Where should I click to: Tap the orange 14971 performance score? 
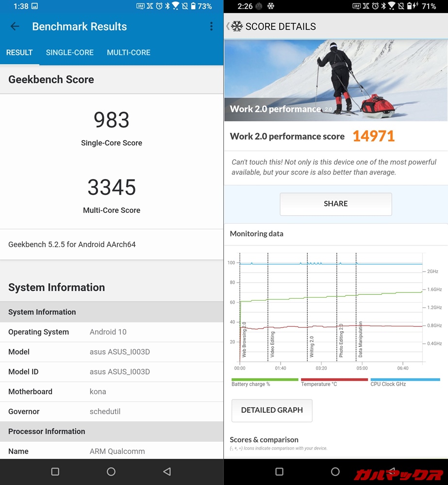coord(373,136)
